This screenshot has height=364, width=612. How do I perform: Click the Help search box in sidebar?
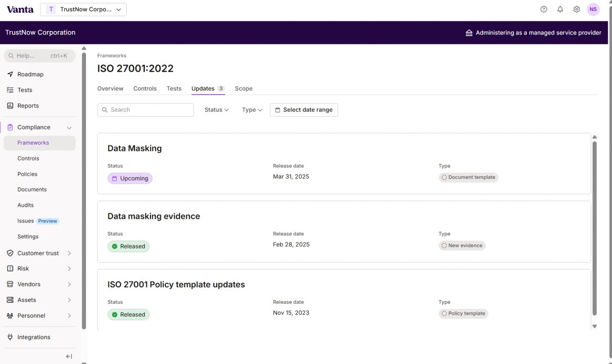pos(40,56)
